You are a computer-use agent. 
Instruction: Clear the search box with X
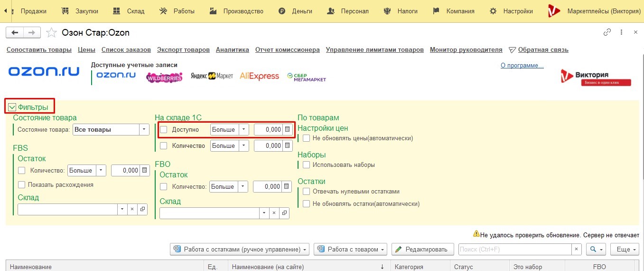pos(576,249)
